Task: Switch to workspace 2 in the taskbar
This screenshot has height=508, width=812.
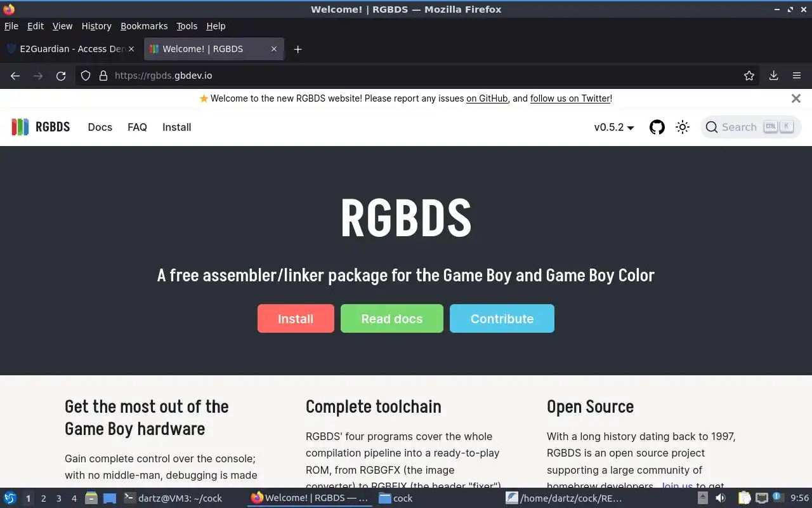Action: (43, 498)
